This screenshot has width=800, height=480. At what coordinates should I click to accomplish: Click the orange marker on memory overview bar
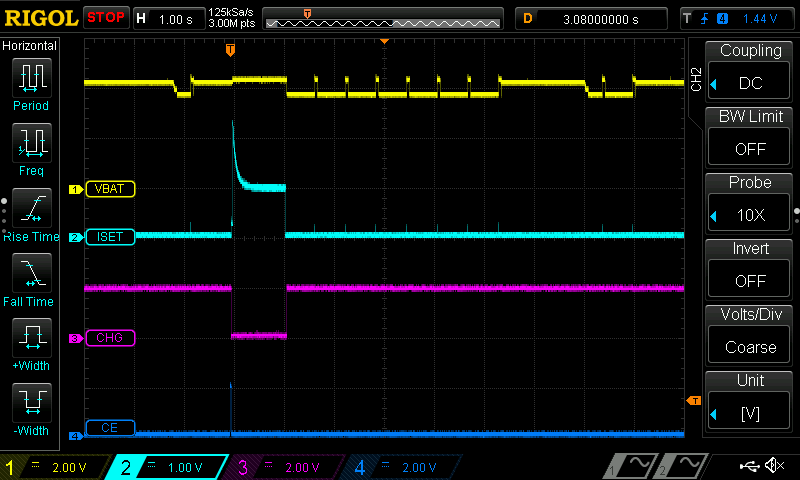[307, 14]
